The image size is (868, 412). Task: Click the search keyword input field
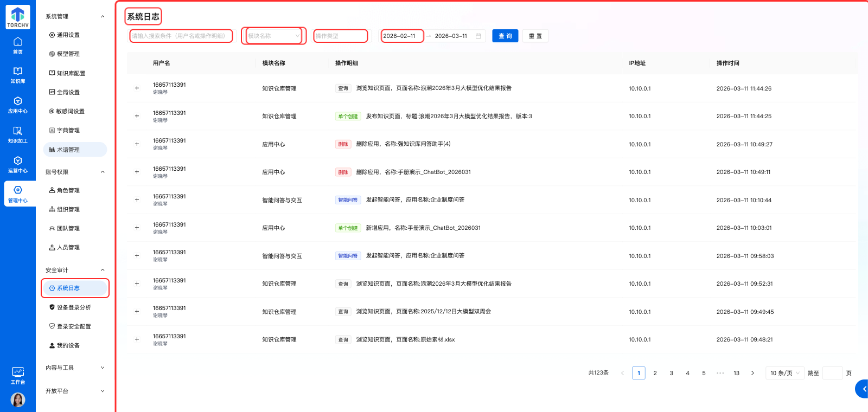tap(181, 36)
